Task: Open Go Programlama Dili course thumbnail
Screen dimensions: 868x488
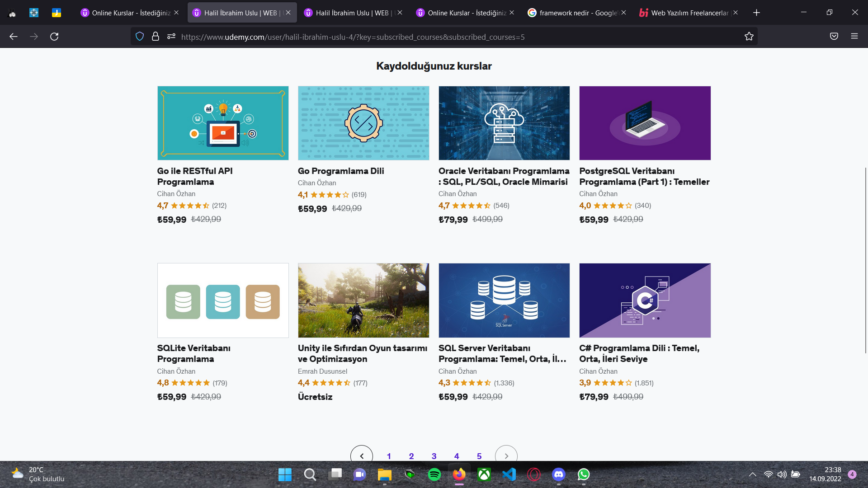Action: coord(363,123)
